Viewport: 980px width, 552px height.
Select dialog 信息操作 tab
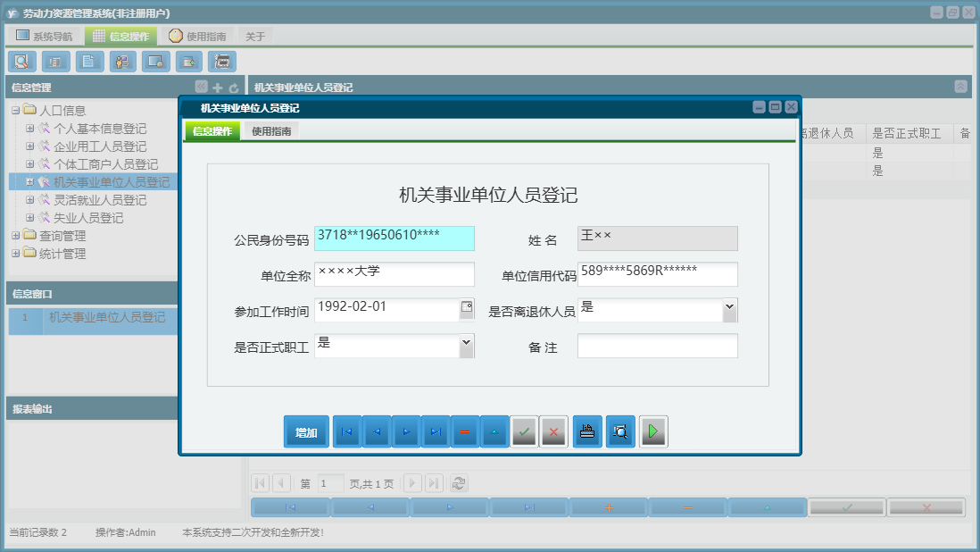pyautogui.click(x=212, y=131)
